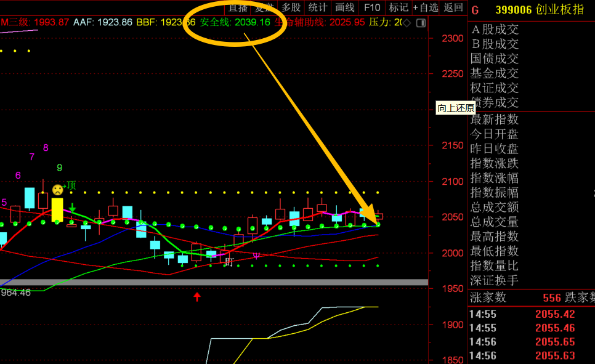This screenshot has height=364, width=595.
Task: Click the tick value 2055.46
Action: (555, 328)
